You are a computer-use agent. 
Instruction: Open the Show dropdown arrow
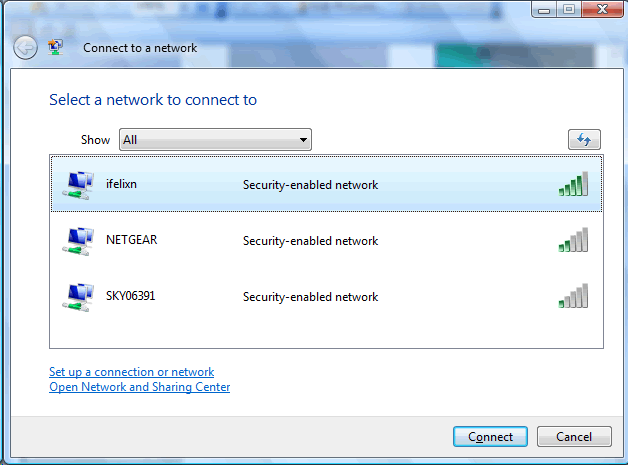[303, 140]
